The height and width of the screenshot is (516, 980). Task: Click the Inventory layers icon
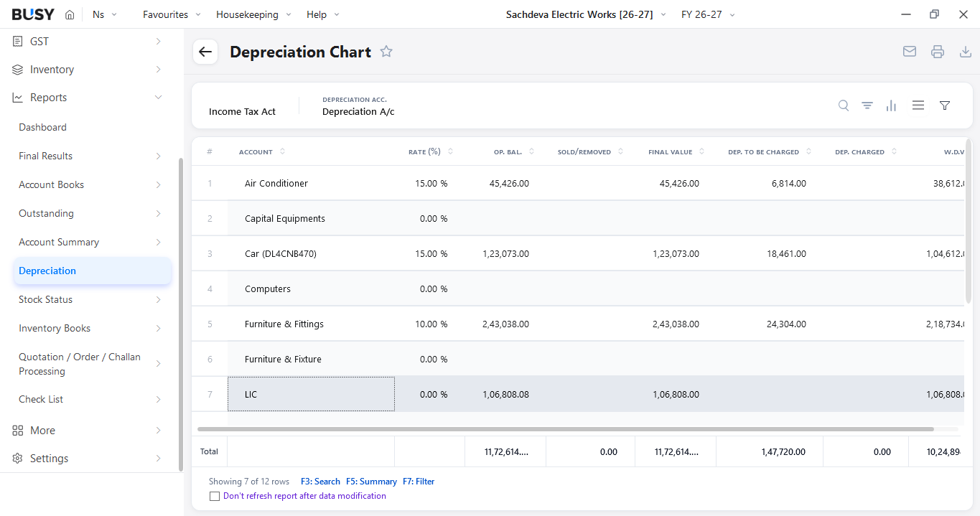tap(18, 70)
